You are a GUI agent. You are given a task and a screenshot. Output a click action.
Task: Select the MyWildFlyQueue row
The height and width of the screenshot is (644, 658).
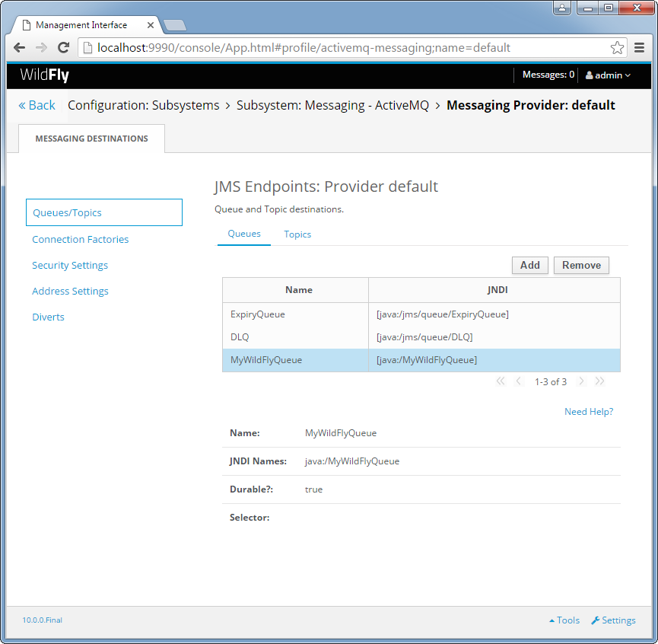coord(421,360)
